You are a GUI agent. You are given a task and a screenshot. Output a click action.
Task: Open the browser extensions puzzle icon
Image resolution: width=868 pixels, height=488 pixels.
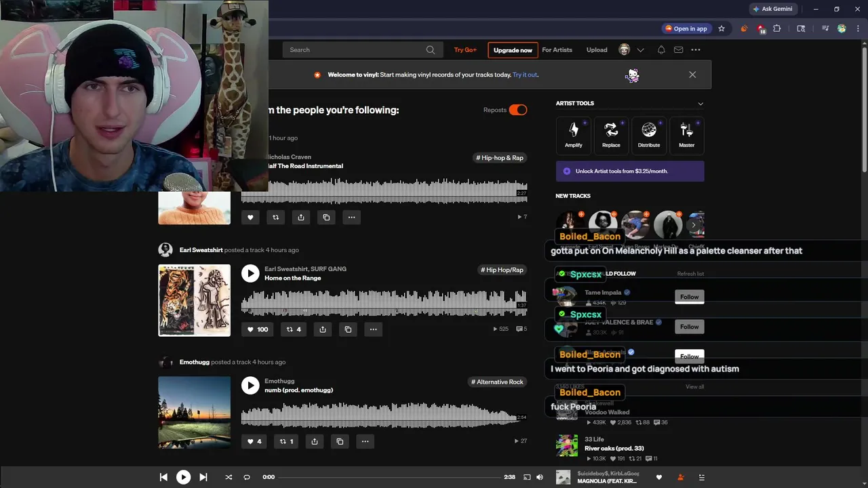[x=777, y=28]
